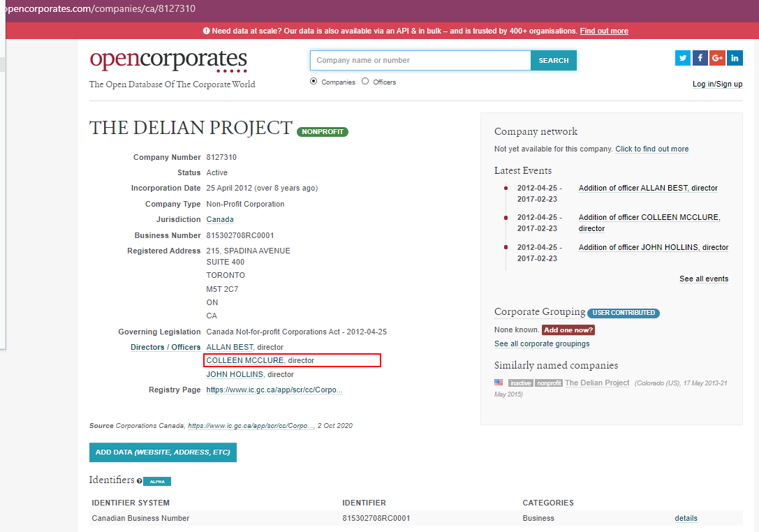The width and height of the screenshot is (759, 532).
Task: Click the OpenCorporates logo
Action: click(168, 61)
